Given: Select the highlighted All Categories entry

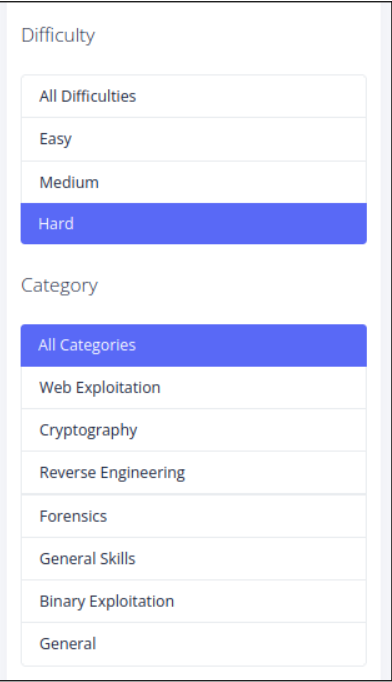Looking at the screenshot, I should 194,345.
